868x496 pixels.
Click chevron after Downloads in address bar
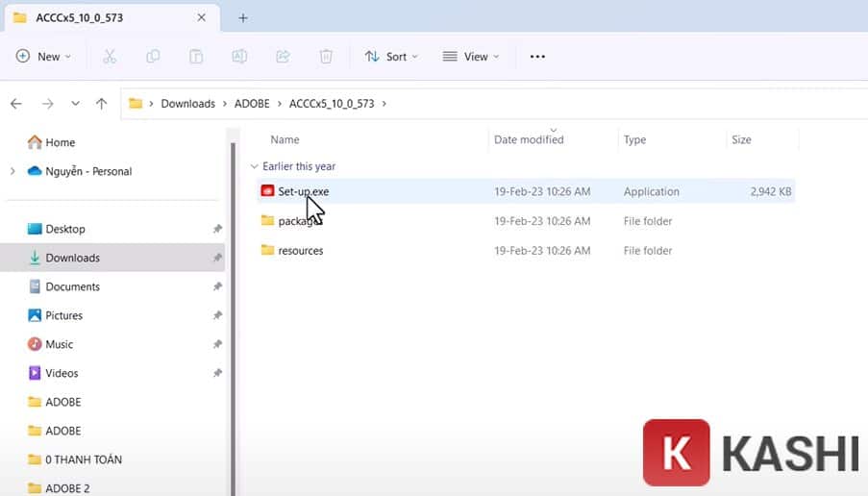pos(225,104)
